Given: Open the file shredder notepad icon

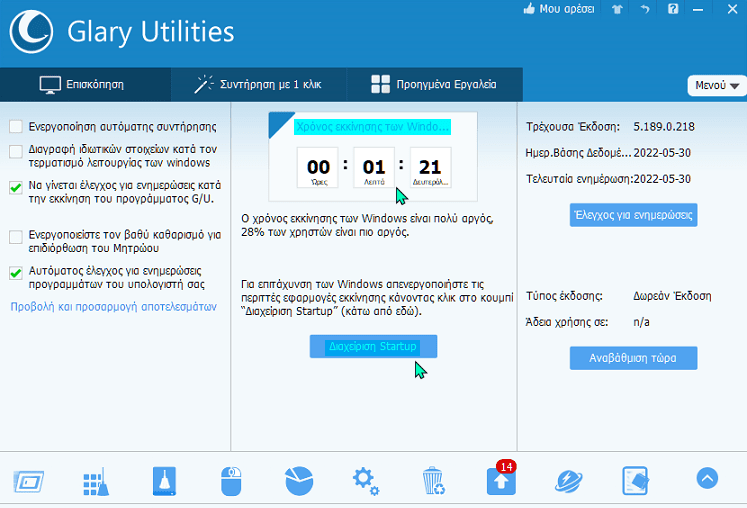Looking at the screenshot, I should (636, 481).
